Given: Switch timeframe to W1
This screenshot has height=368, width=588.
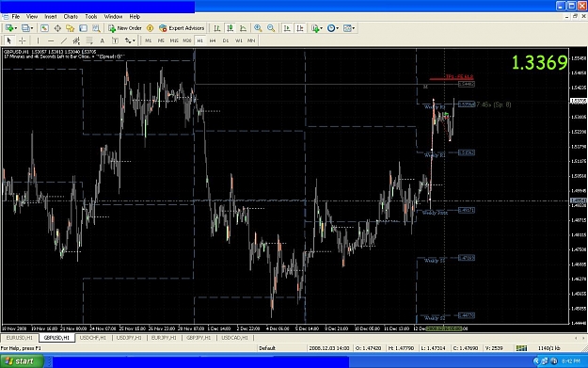Looking at the screenshot, I should [239, 40].
